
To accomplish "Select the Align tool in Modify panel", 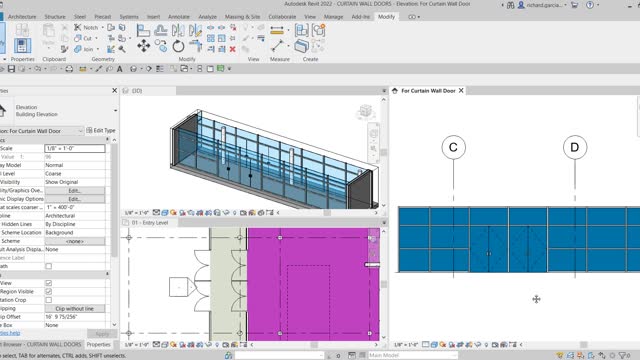I will point(143,30).
